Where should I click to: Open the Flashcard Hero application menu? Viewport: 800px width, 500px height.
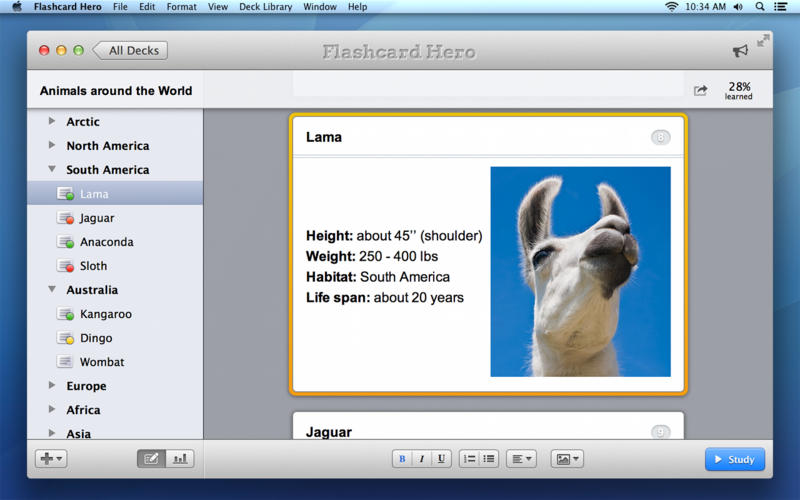point(67,7)
